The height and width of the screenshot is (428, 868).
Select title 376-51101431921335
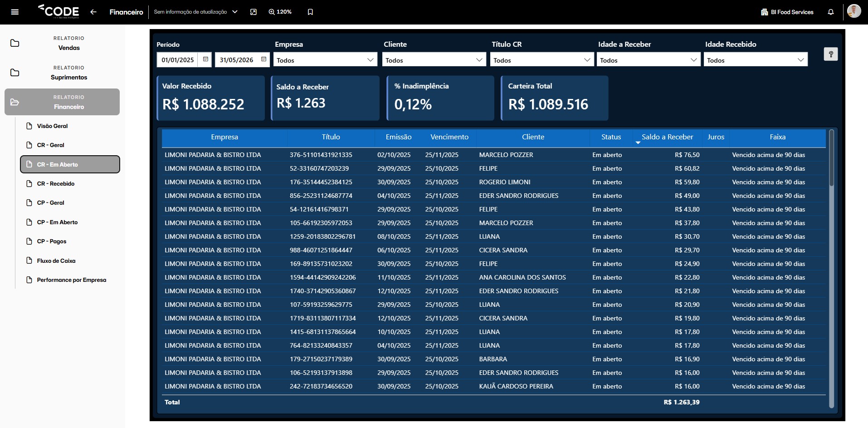click(321, 155)
